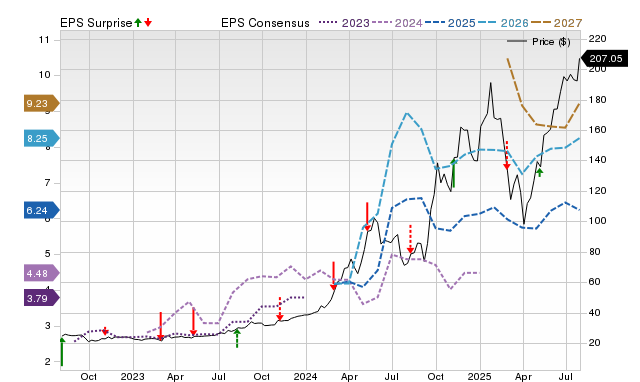Click the dashed red surprise arrow near Aug 2024
Screen dimensions: 640x382
click(410, 239)
